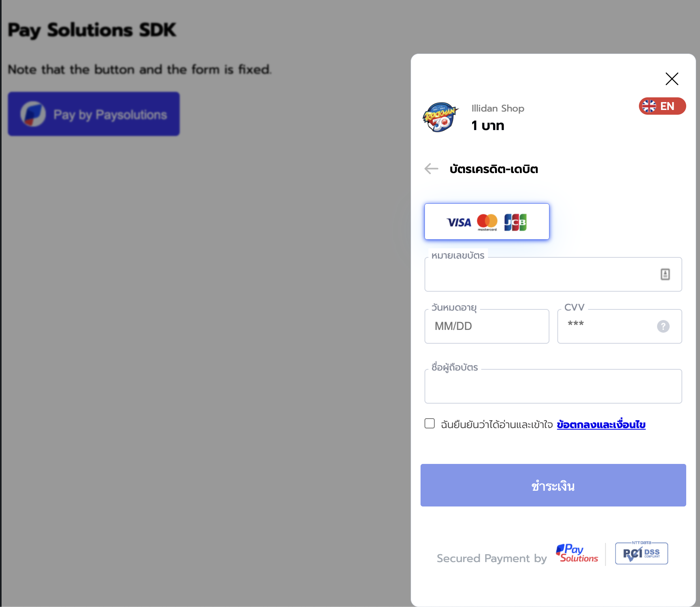Screen dimensions: 700x607
Task: Select the Visa card icon
Action: coord(458,222)
